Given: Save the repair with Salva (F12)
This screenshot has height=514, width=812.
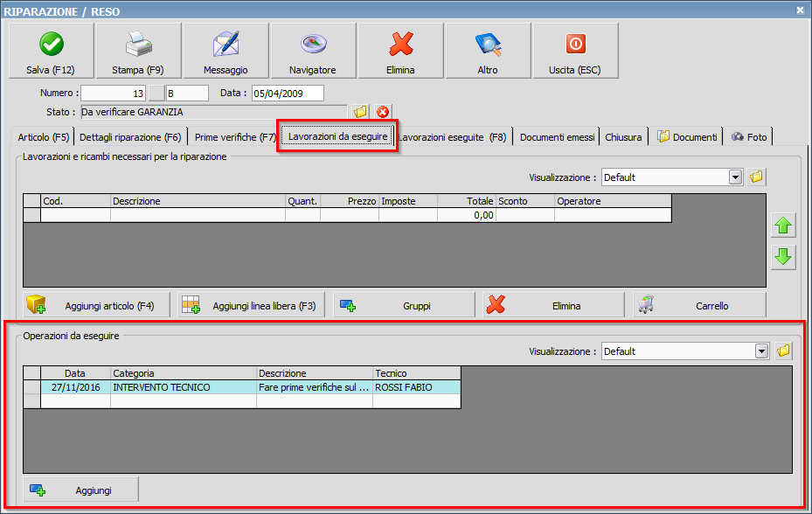Looking at the screenshot, I should [52, 51].
